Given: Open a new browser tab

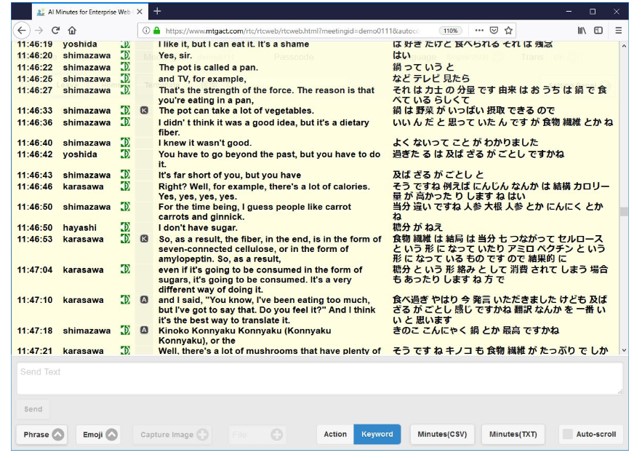Looking at the screenshot, I should tap(157, 11).
